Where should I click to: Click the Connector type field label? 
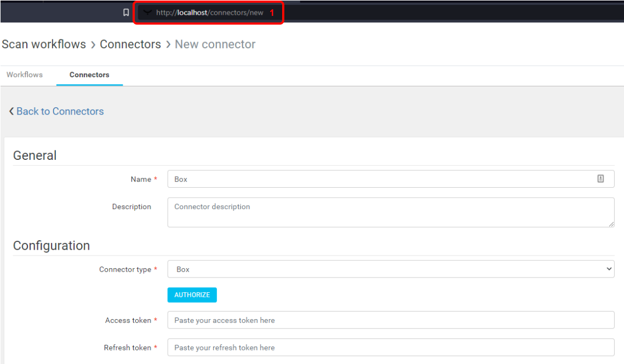click(125, 269)
